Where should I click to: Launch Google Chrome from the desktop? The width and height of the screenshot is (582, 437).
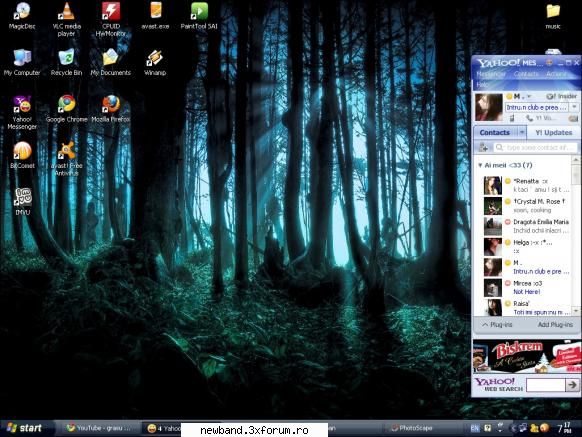[66, 109]
